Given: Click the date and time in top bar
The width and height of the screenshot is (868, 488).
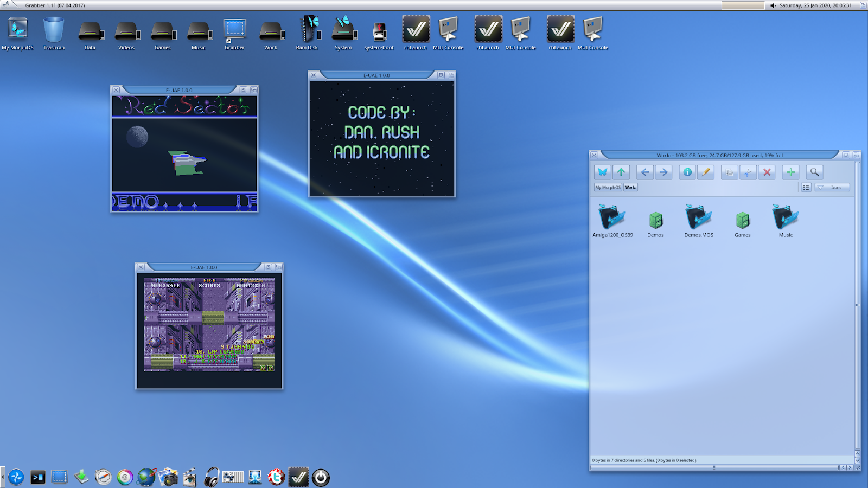Looking at the screenshot, I should click(815, 5).
